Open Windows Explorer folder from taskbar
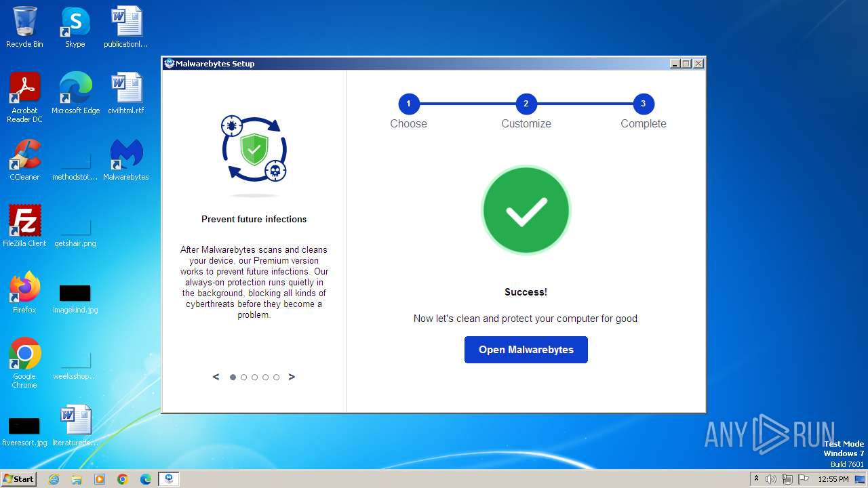Screen dimensions: 868x488 [77, 479]
